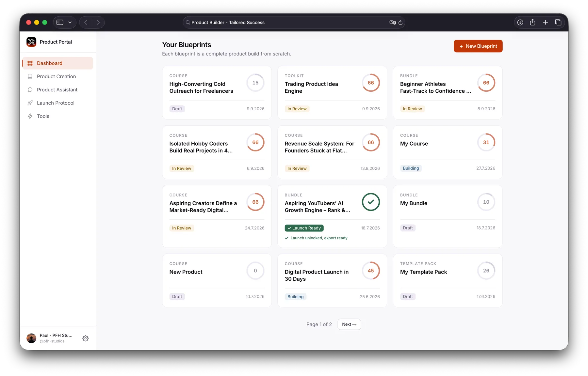Go to the Next page
The height and width of the screenshot is (376, 588).
point(349,324)
